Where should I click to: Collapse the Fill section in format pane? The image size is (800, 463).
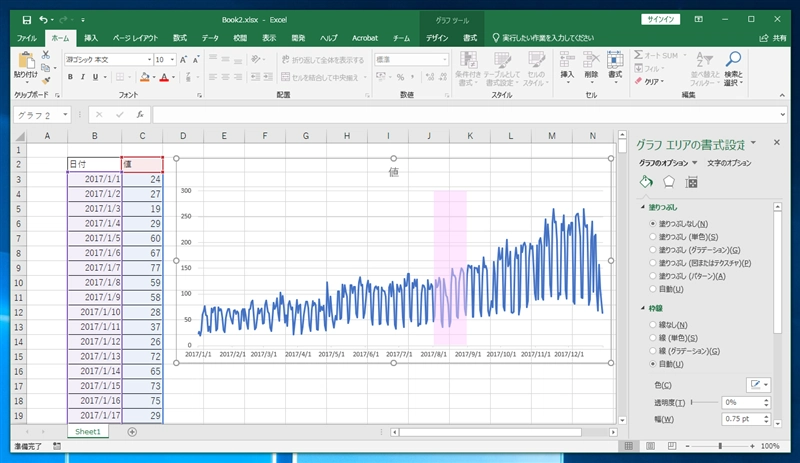[643, 207]
